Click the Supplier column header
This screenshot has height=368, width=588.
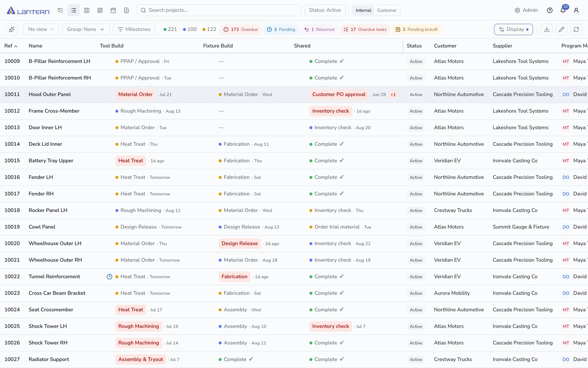502,46
